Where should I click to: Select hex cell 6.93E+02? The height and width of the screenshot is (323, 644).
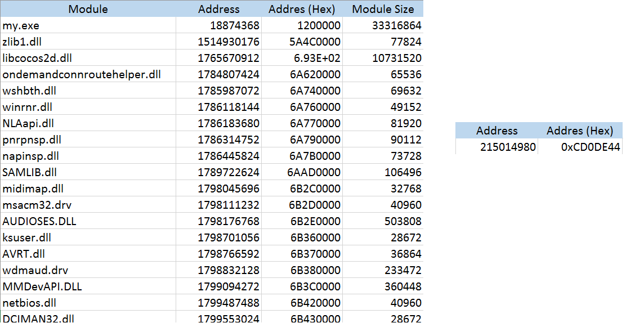pyautogui.click(x=302, y=58)
